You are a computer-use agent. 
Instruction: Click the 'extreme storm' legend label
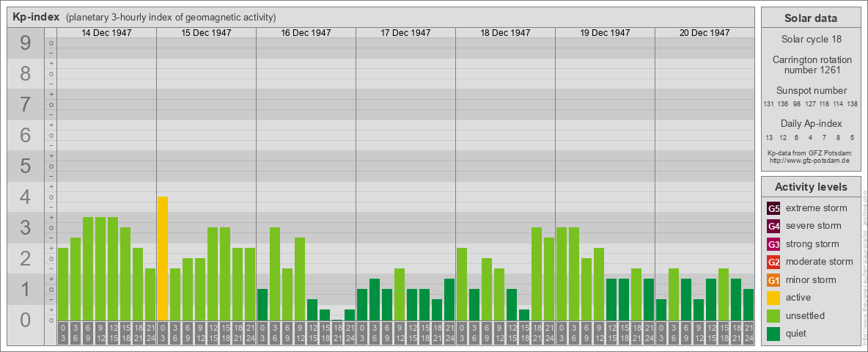point(816,208)
